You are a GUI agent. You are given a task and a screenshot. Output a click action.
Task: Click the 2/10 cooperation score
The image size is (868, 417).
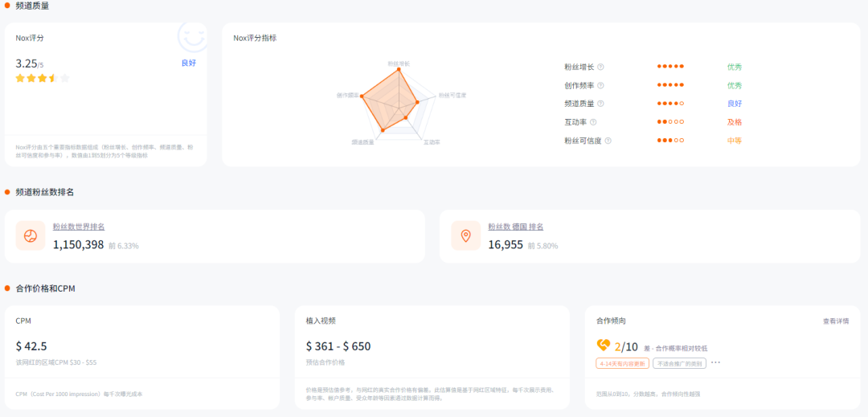(626, 347)
